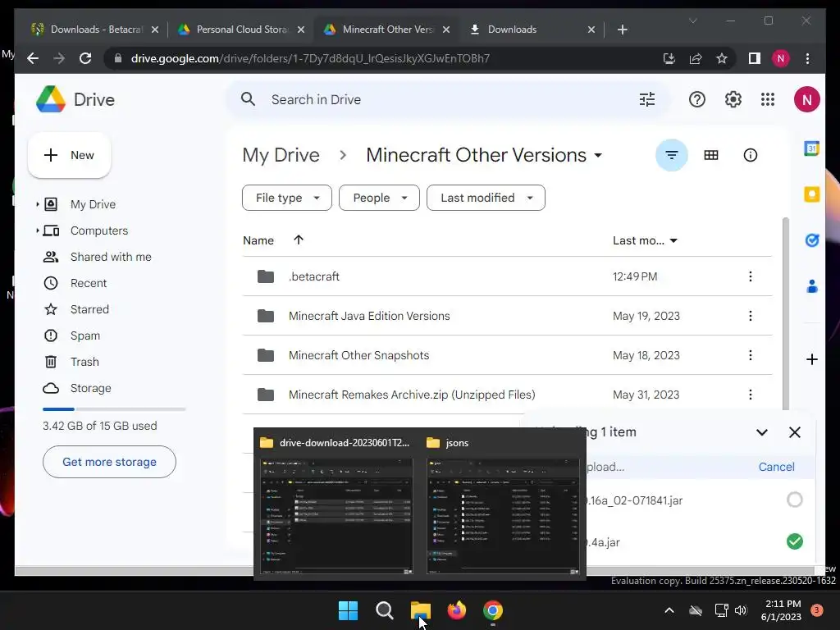
Task: Open Google account avatar N in Drive
Action: click(x=807, y=99)
